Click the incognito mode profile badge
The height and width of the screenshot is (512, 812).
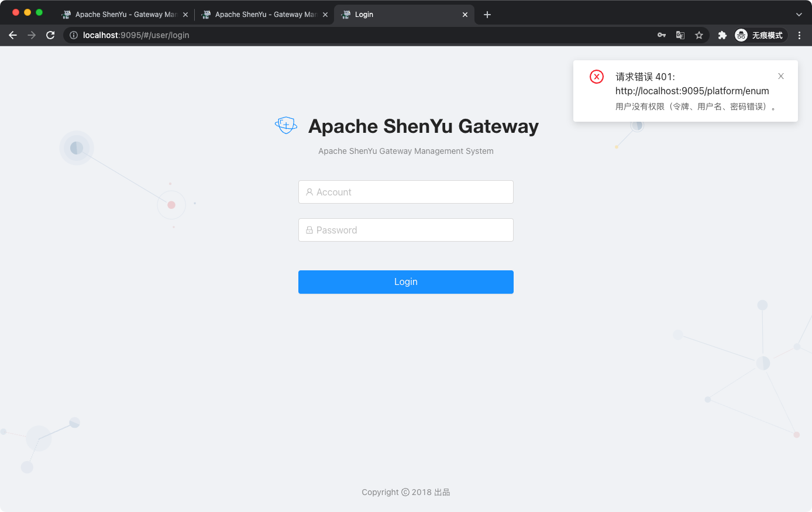point(741,35)
